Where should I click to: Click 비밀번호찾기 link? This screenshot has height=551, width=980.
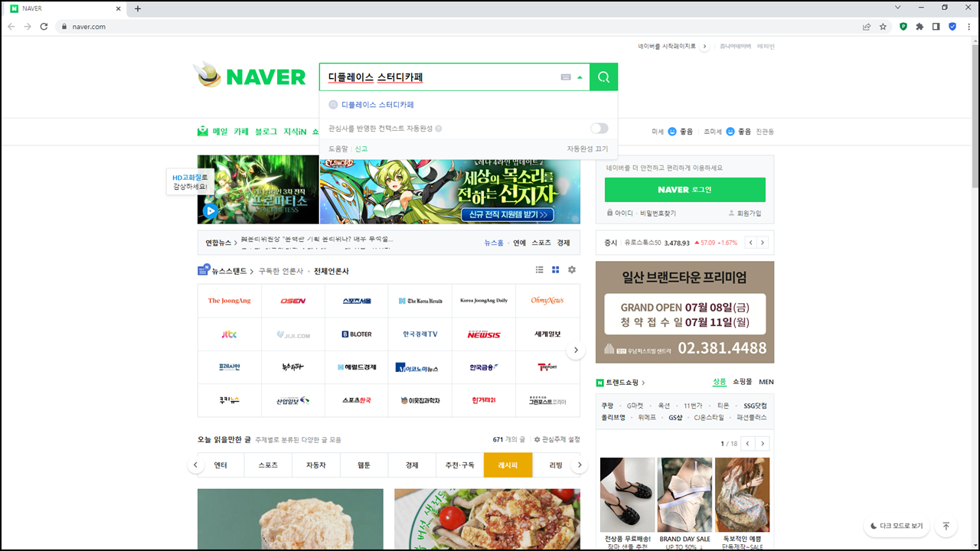click(x=658, y=214)
